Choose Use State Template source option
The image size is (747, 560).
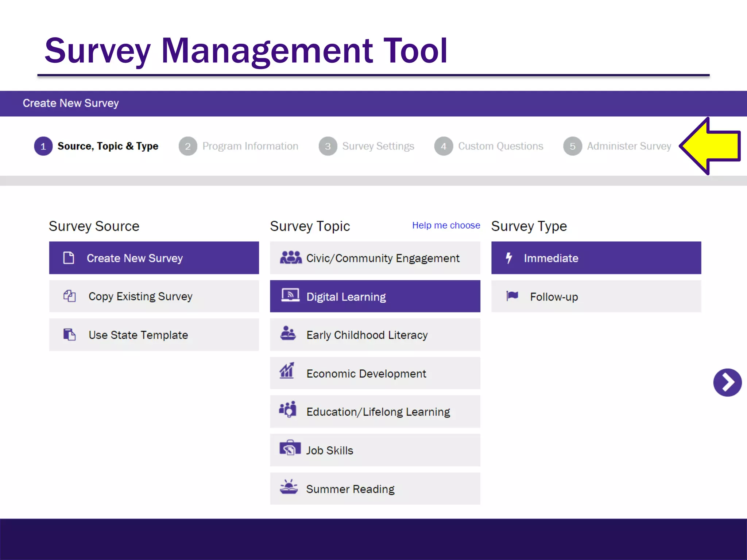(154, 335)
